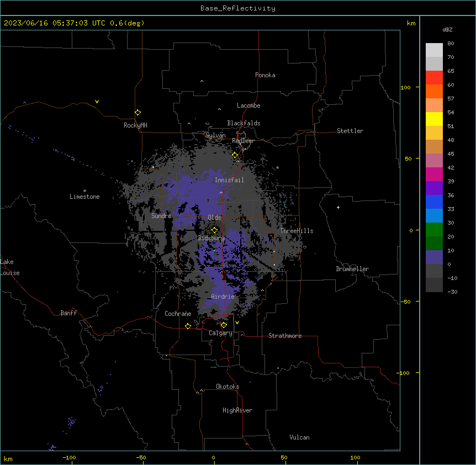Click the yellow 54 dBZ legend swatch
Screen dimensions: 476x465
coord(434,119)
